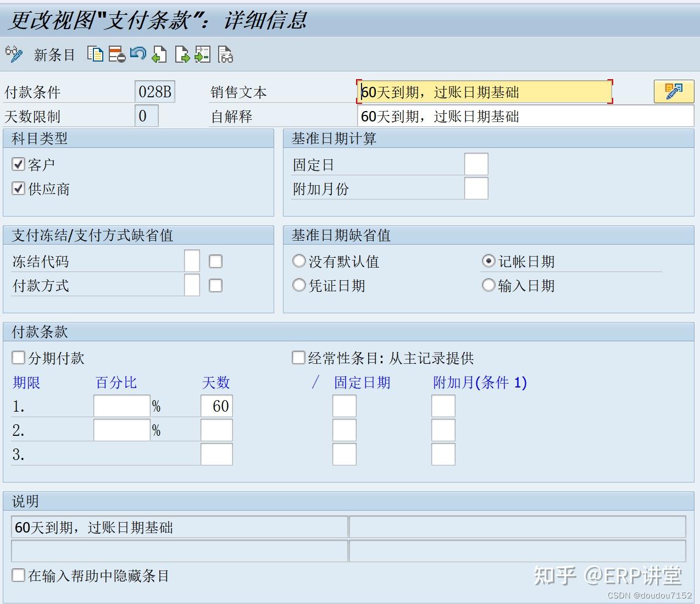Click the document with glasses display icon
The width and height of the screenshot is (700, 604).
click(x=225, y=54)
